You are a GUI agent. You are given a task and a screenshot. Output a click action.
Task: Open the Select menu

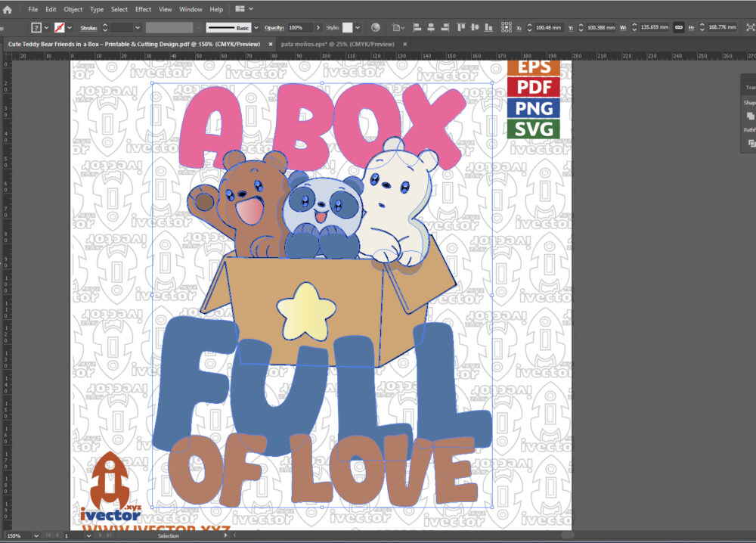click(119, 9)
